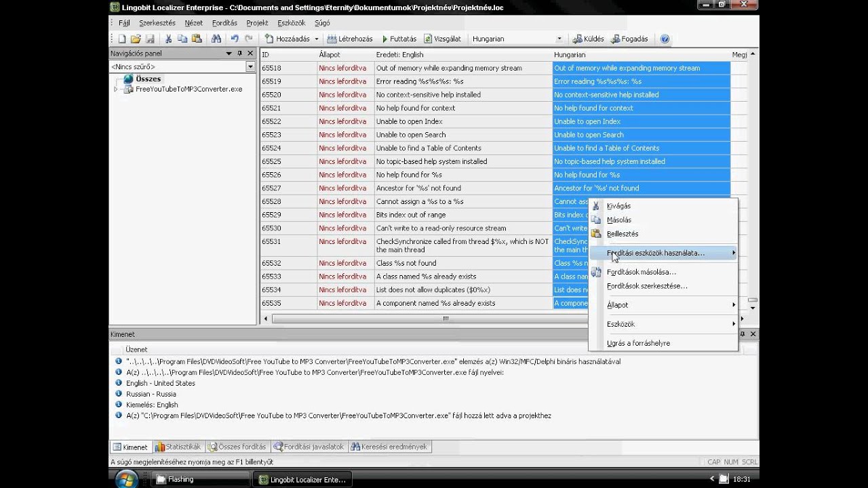This screenshot has height=488, width=868.
Task: Click the Állapot column header
Action: click(345, 54)
